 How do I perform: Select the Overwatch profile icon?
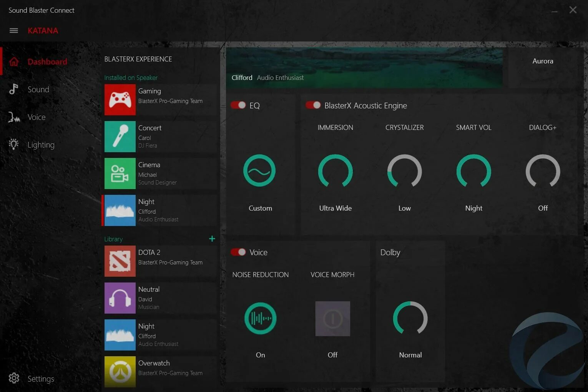pyautogui.click(x=120, y=372)
